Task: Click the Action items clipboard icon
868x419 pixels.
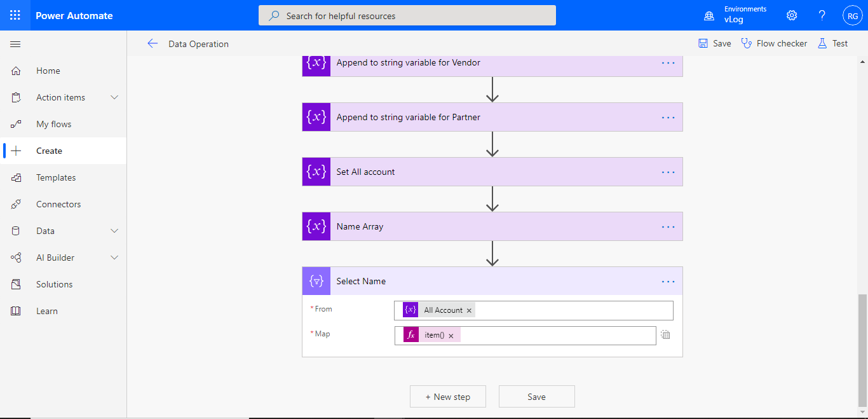Action: [16, 97]
